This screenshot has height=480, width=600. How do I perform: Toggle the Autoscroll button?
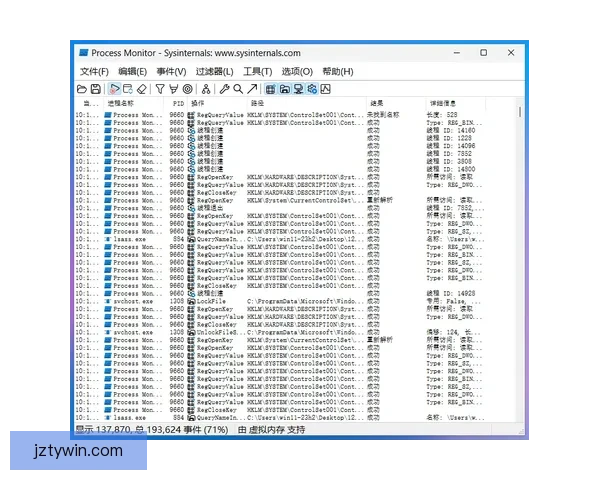click(128, 89)
